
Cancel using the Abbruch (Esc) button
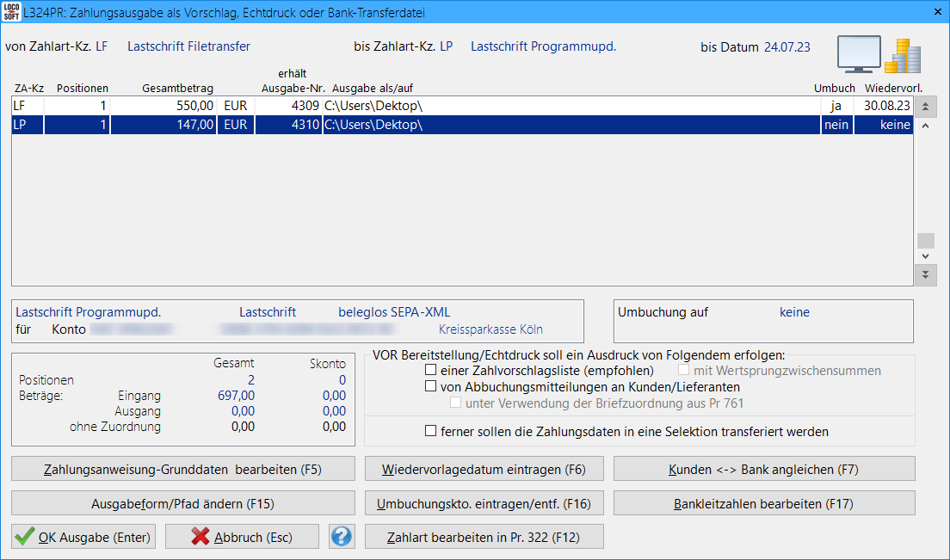242,537
